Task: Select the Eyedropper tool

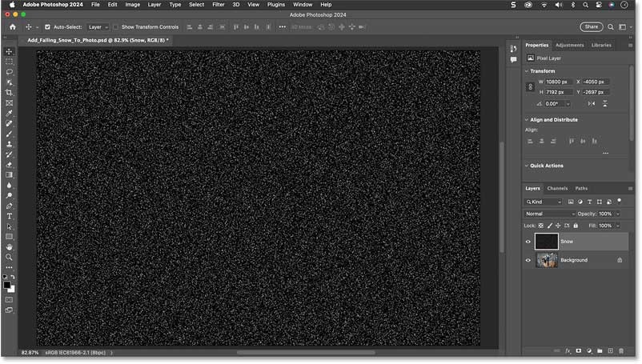Action: 10,114
